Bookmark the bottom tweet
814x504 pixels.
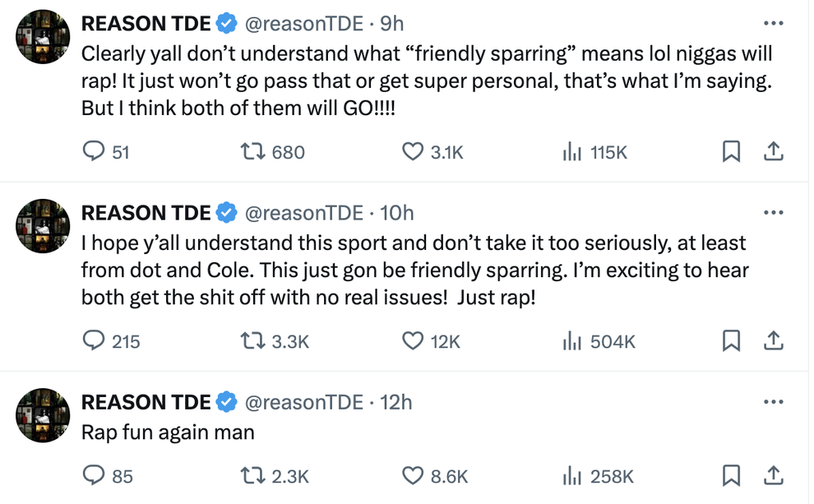point(730,475)
